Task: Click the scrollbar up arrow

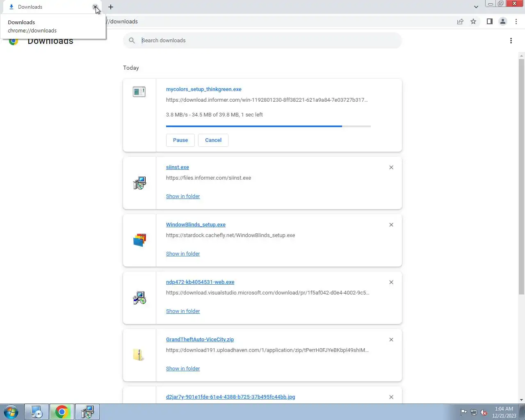Action: 521,55
